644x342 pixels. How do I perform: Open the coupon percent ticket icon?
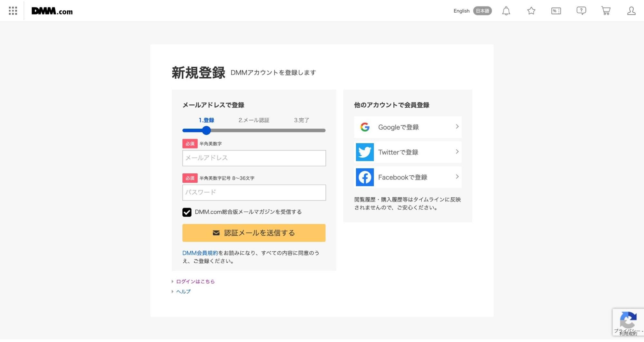tap(556, 11)
